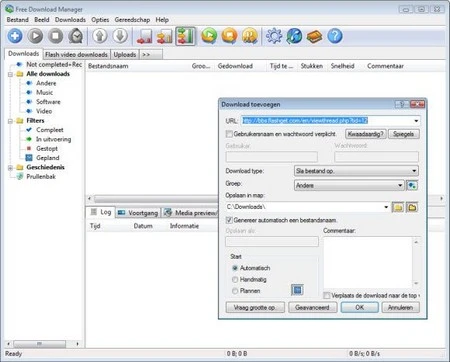Open the Opslaan in map path dropdown
This screenshot has height=362, width=450.
[x=386, y=207]
